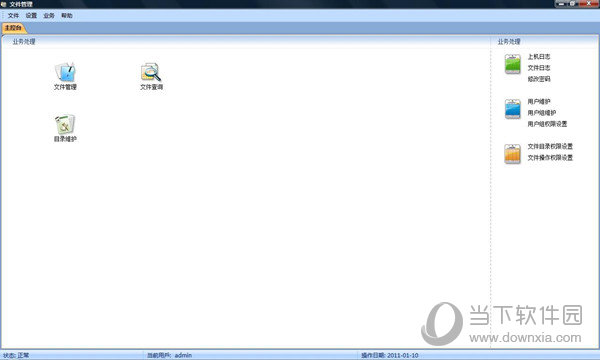
Task: Open the 设置 menu
Action: click(x=31, y=16)
